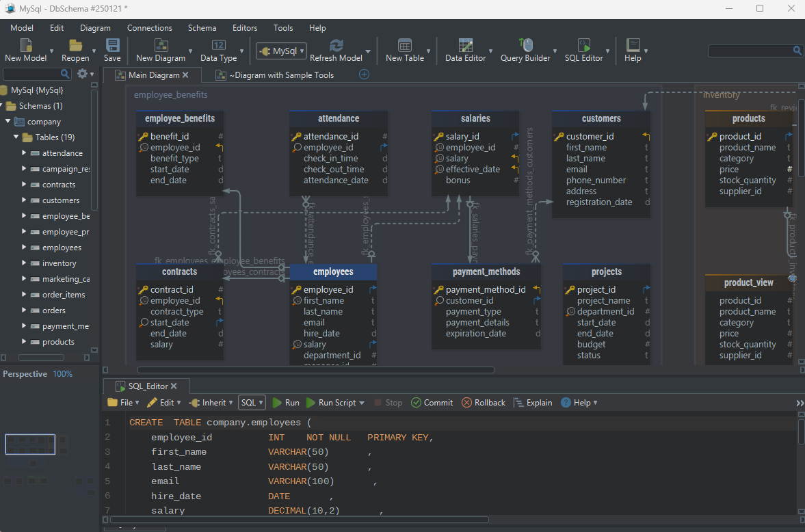This screenshot has width=805, height=532.
Task: Click the Stop button in SQL editor
Action: coord(388,403)
